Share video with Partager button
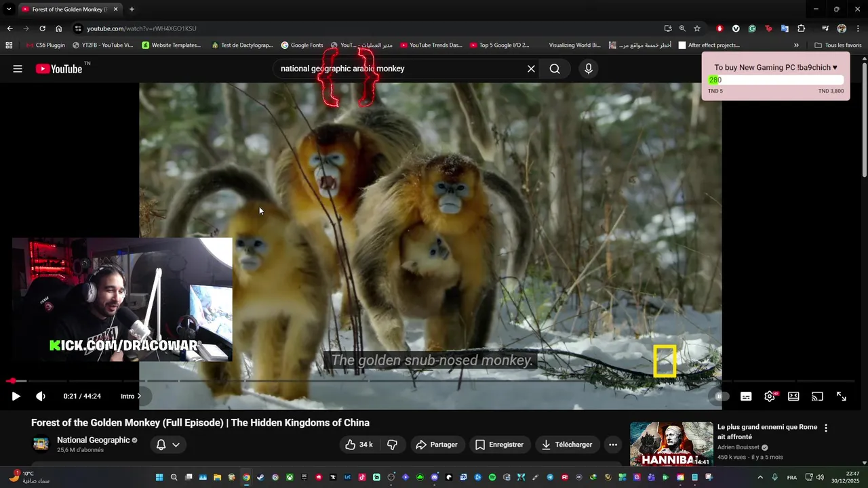Viewport: 868px width, 488px height. [436, 445]
